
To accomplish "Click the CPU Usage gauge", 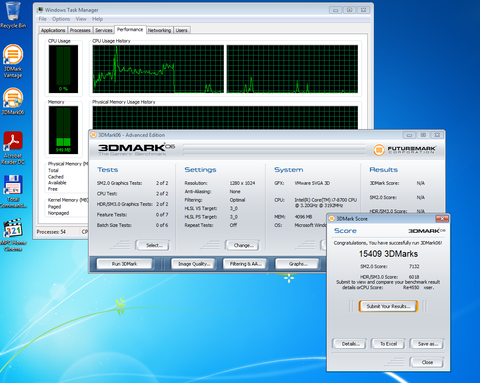I will pyautogui.click(x=63, y=69).
